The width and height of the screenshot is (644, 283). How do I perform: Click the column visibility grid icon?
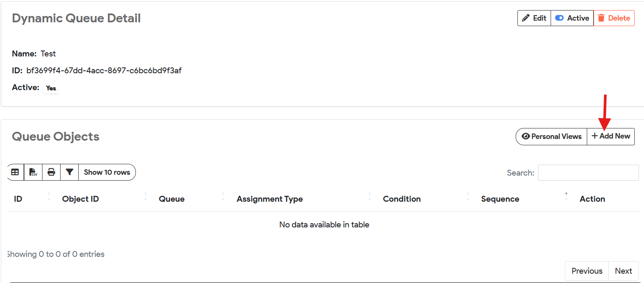(15, 172)
